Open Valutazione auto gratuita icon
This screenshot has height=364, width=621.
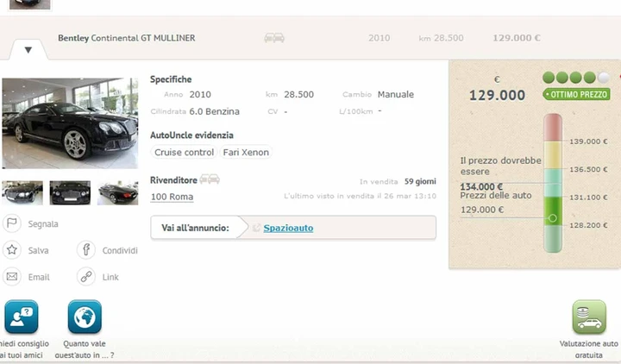pos(589,317)
